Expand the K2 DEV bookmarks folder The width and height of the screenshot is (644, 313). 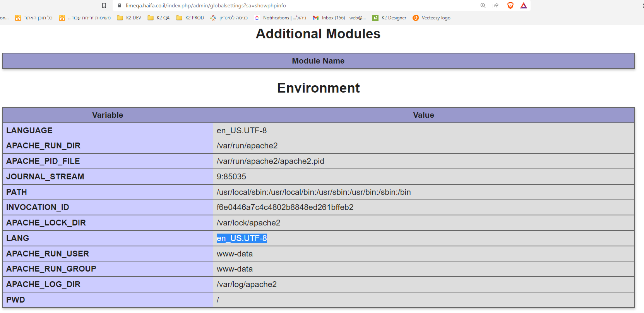coord(129,18)
